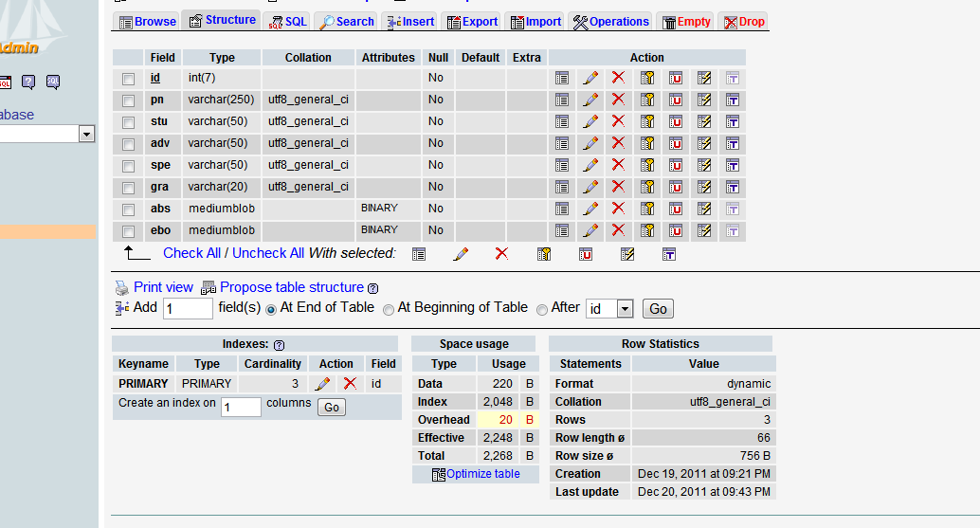The height and width of the screenshot is (528, 980).
Task: Click the pencil edit icon for field pn
Action: (x=590, y=100)
